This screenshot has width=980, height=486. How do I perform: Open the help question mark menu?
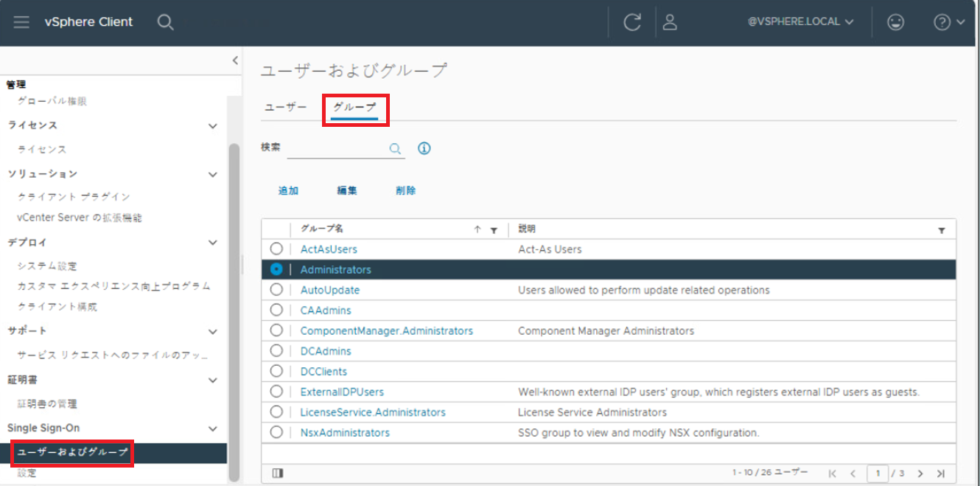[x=949, y=22]
